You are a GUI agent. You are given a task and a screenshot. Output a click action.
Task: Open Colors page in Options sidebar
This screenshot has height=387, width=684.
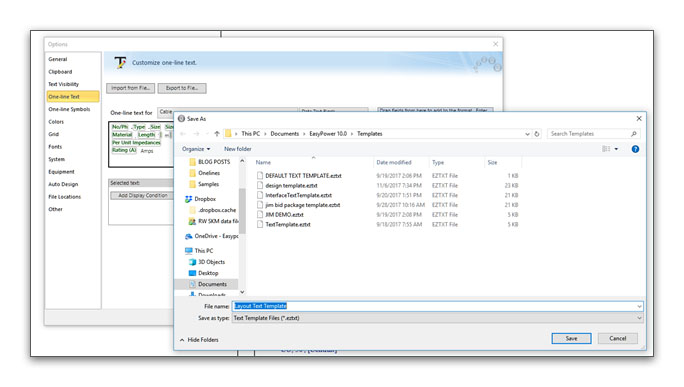[56, 122]
